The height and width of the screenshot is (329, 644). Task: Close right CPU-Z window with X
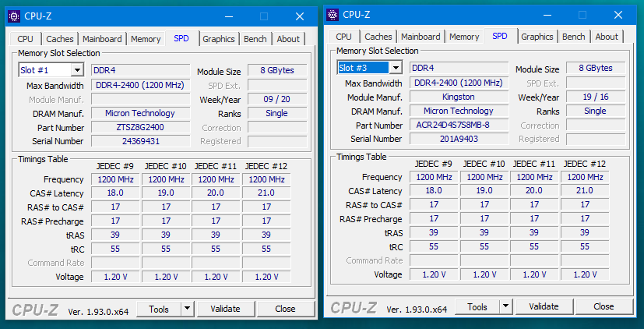point(618,15)
